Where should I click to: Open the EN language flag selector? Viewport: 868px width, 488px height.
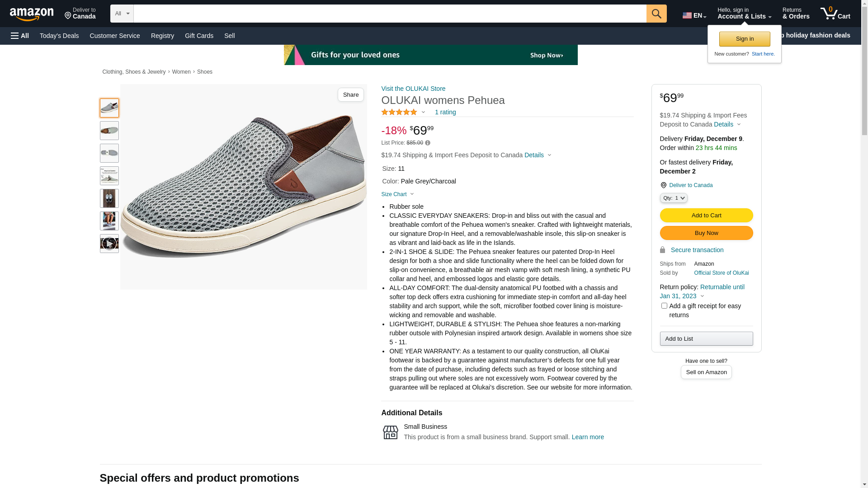694,15
